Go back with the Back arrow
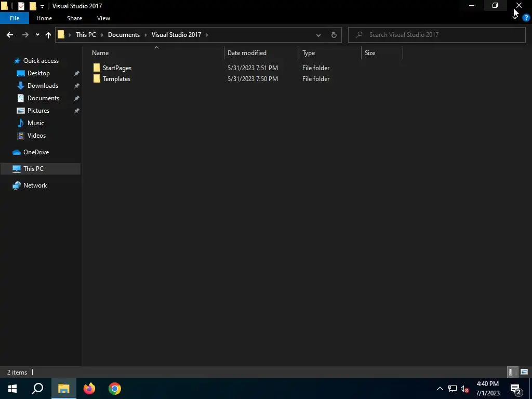 pyautogui.click(x=10, y=35)
